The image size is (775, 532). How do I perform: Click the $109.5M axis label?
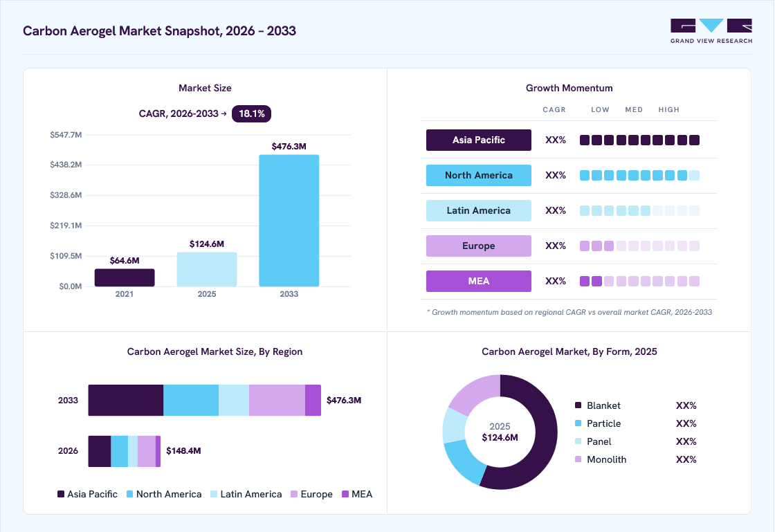pyautogui.click(x=66, y=256)
